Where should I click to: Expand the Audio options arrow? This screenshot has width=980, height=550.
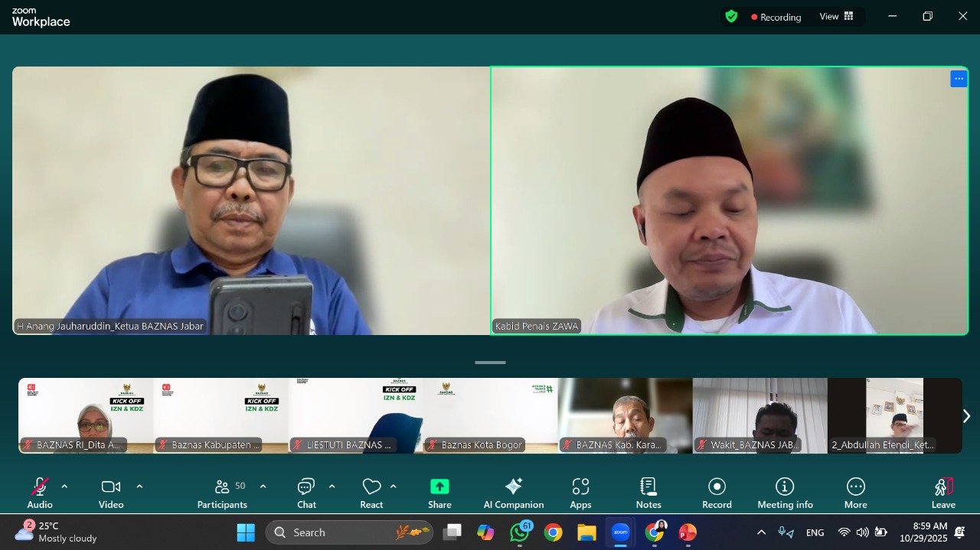64,487
